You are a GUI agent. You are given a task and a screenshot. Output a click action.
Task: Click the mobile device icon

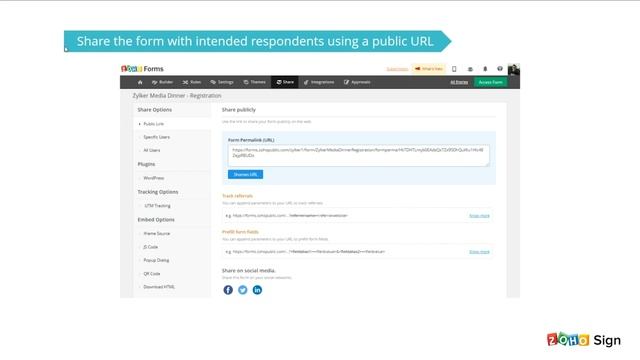454,69
